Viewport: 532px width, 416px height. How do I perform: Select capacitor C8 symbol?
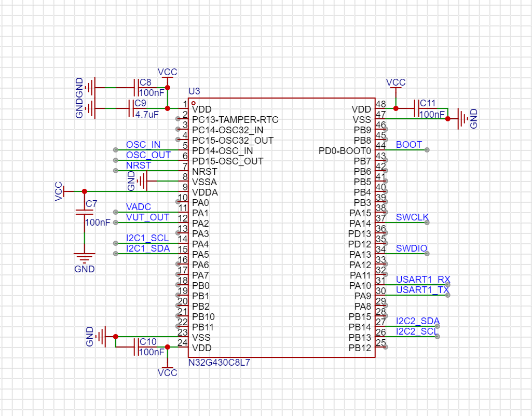(136, 87)
